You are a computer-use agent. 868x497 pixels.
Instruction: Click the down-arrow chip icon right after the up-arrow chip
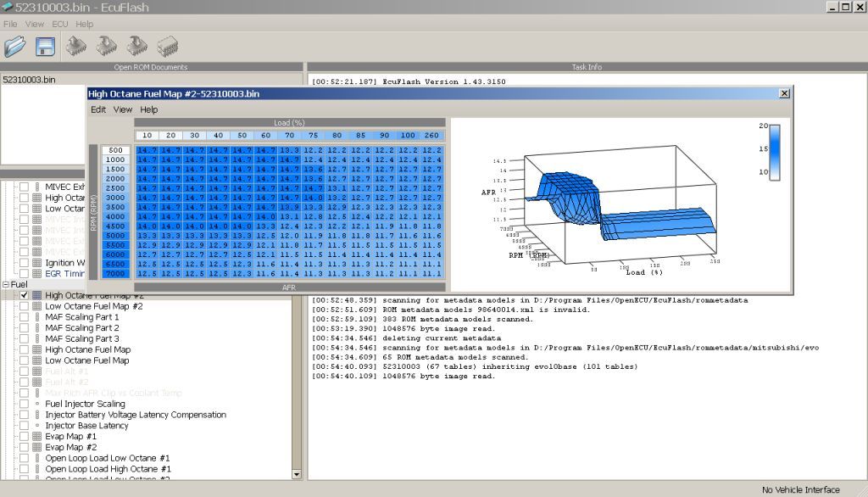point(107,47)
